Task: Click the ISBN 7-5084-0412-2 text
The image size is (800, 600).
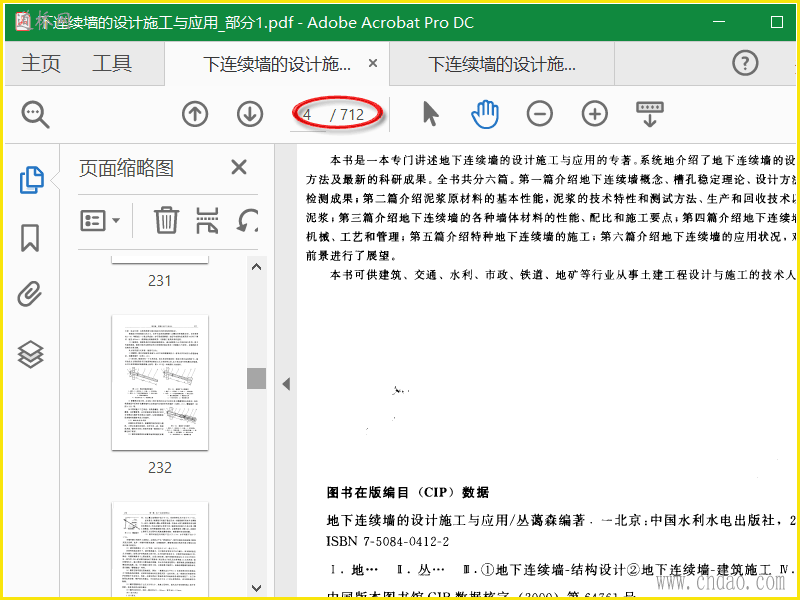Action: (x=388, y=541)
